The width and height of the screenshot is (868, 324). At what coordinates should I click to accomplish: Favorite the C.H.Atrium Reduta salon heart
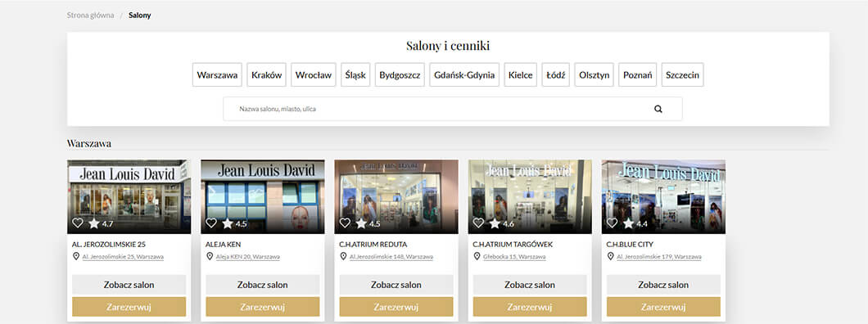[345, 223]
